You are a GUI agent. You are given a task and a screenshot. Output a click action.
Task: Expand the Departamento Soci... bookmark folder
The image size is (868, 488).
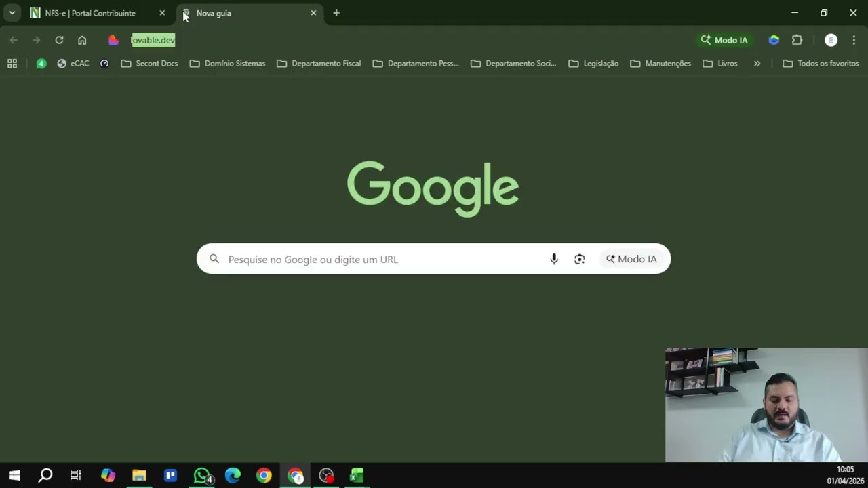[513, 63]
